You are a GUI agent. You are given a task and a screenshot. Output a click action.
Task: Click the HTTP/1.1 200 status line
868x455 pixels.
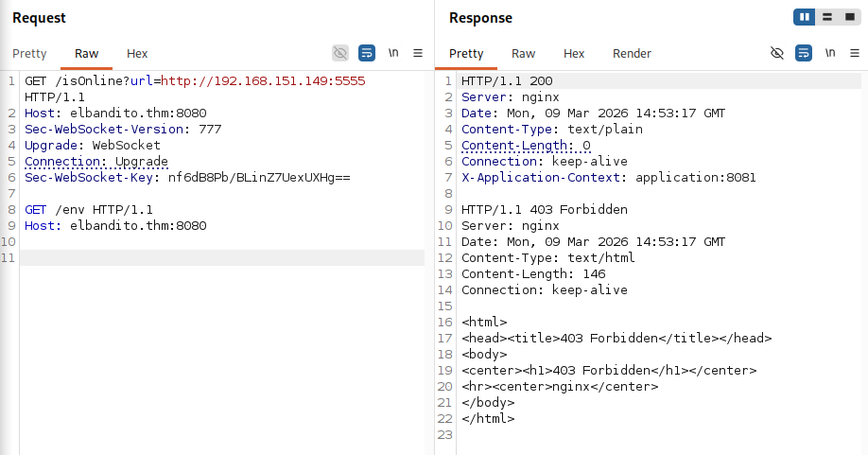(x=507, y=80)
